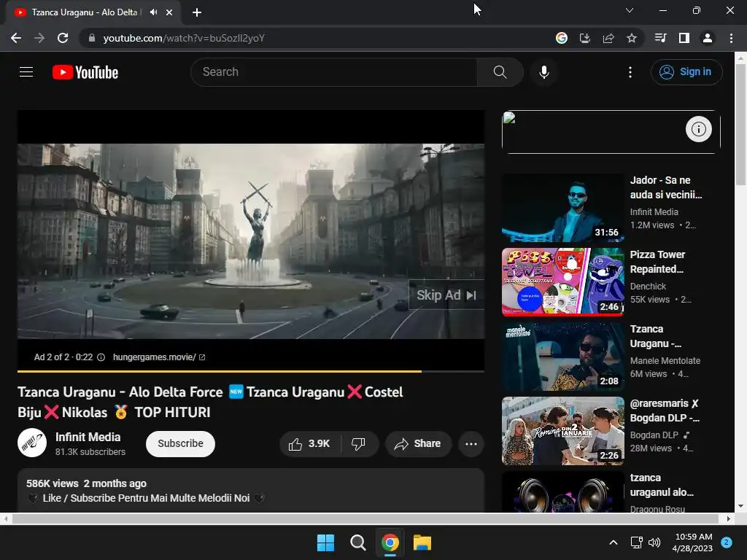Viewport: 747px width, 560px height.
Task: Click the install app icon
Action: (585, 38)
